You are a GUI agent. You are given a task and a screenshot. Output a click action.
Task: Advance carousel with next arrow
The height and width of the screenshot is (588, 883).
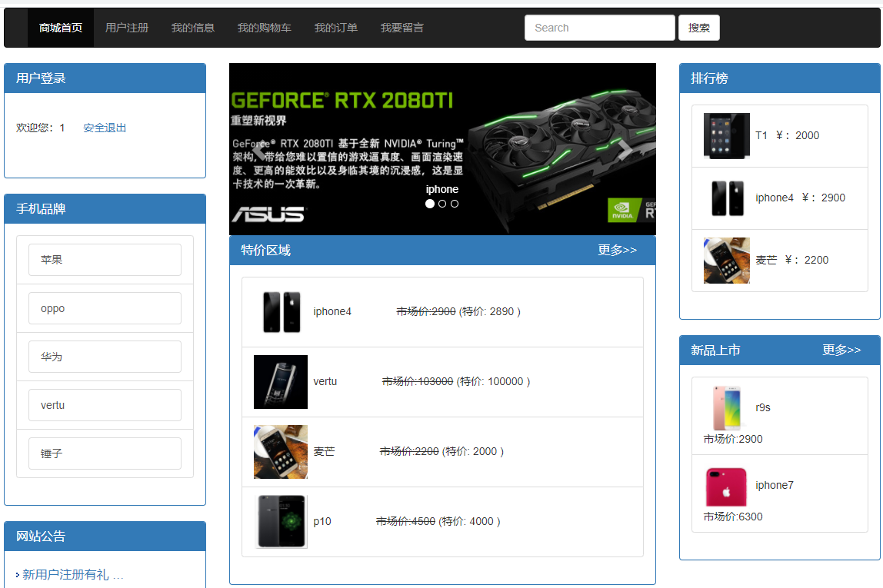[624, 149]
